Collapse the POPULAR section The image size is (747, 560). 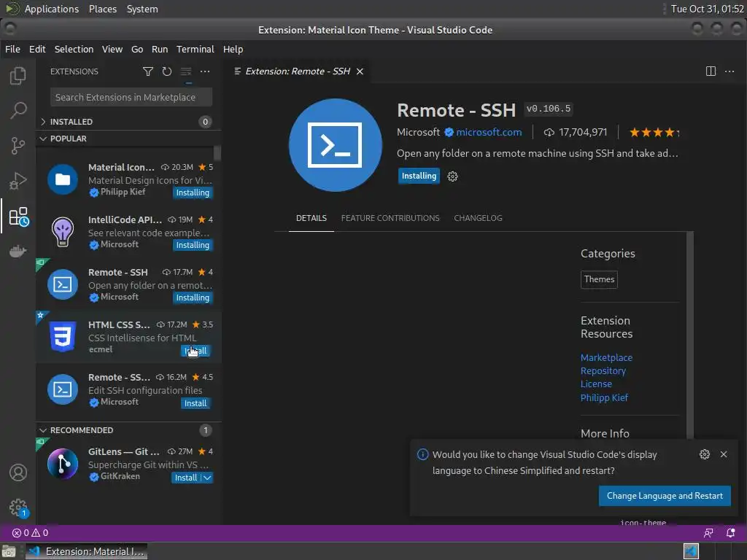[x=128, y=139]
